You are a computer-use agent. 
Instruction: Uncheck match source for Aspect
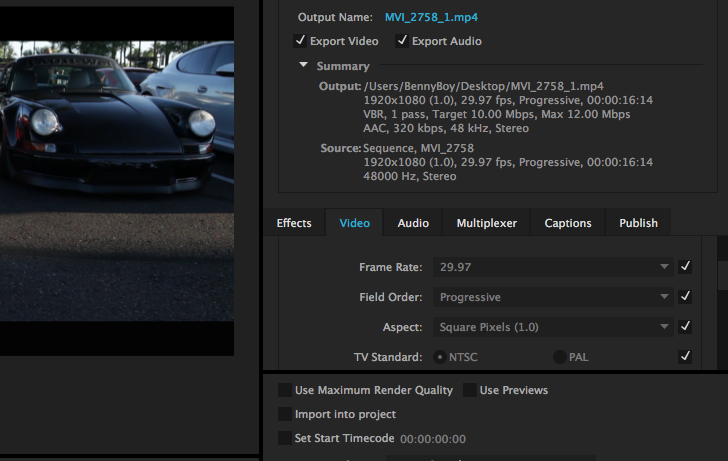(x=685, y=326)
